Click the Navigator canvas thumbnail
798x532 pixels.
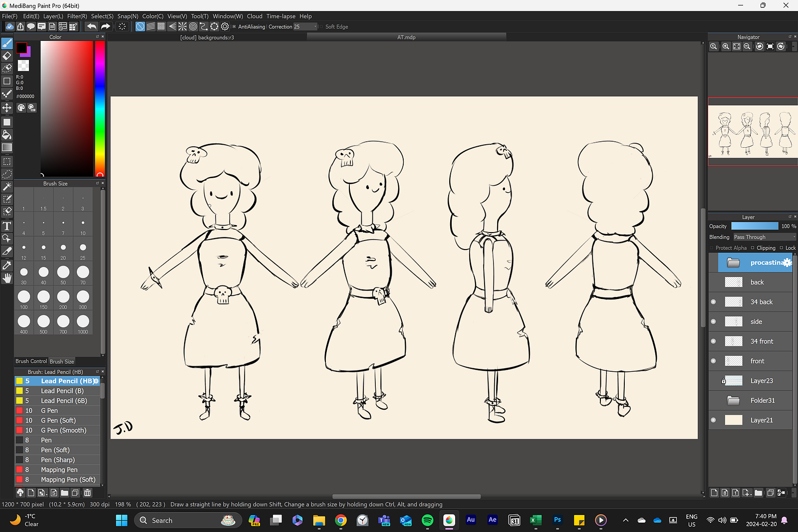click(x=753, y=131)
